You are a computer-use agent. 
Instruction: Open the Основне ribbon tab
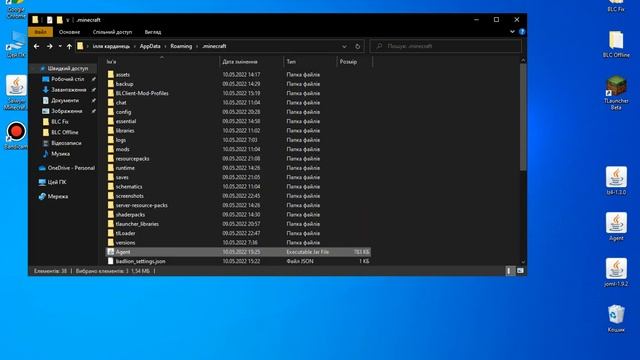(69, 32)
